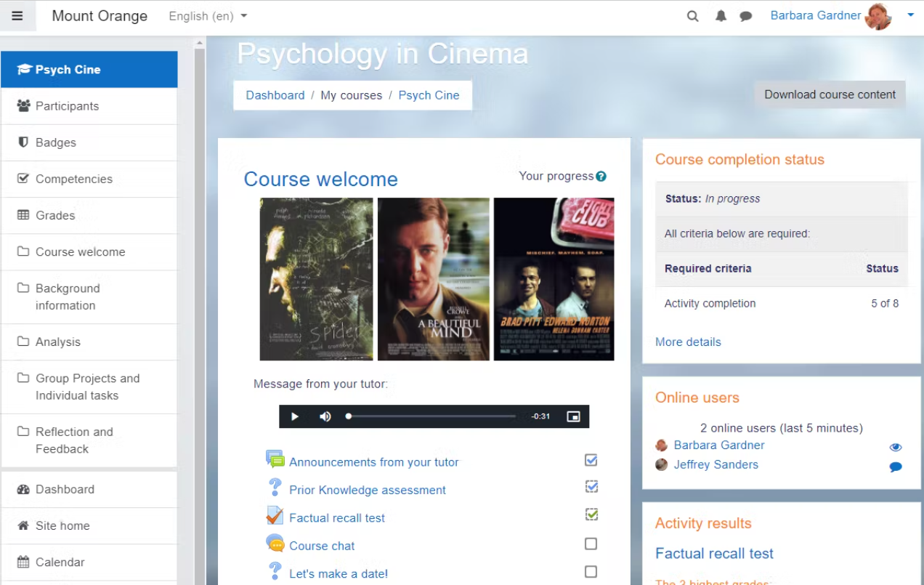
Task: Click the Site home house icon
Action: 23,525
